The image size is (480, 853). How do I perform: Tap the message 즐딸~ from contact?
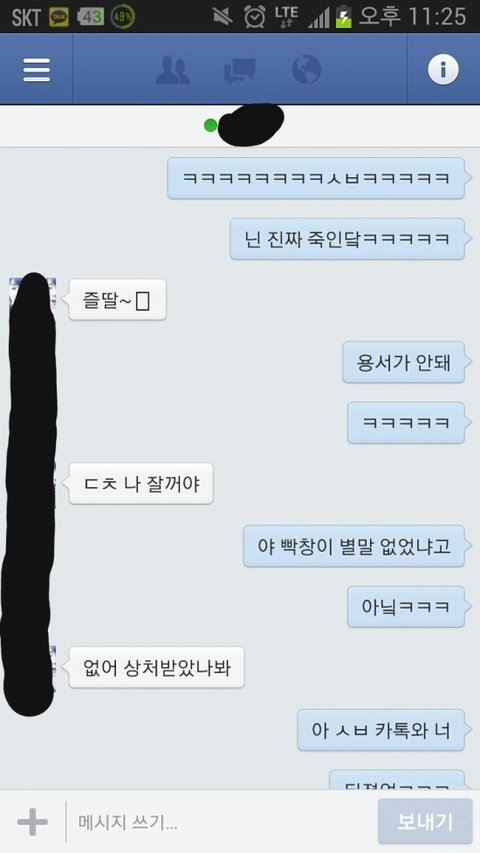point(117,300)
